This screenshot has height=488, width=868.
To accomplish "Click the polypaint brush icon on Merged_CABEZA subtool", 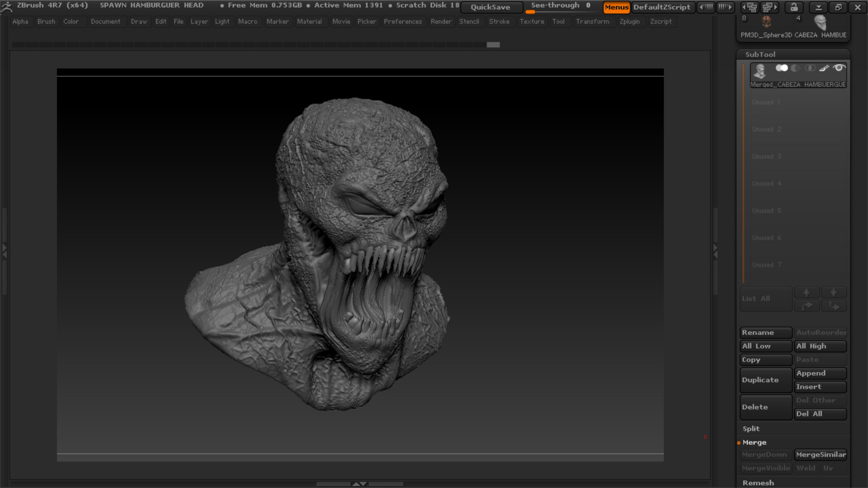I will click(825, 68).
